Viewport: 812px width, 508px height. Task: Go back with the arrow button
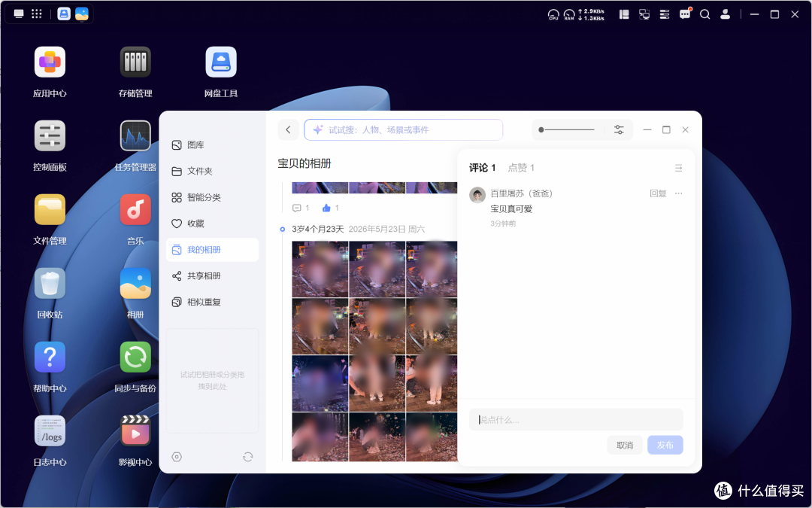[289, 129]
